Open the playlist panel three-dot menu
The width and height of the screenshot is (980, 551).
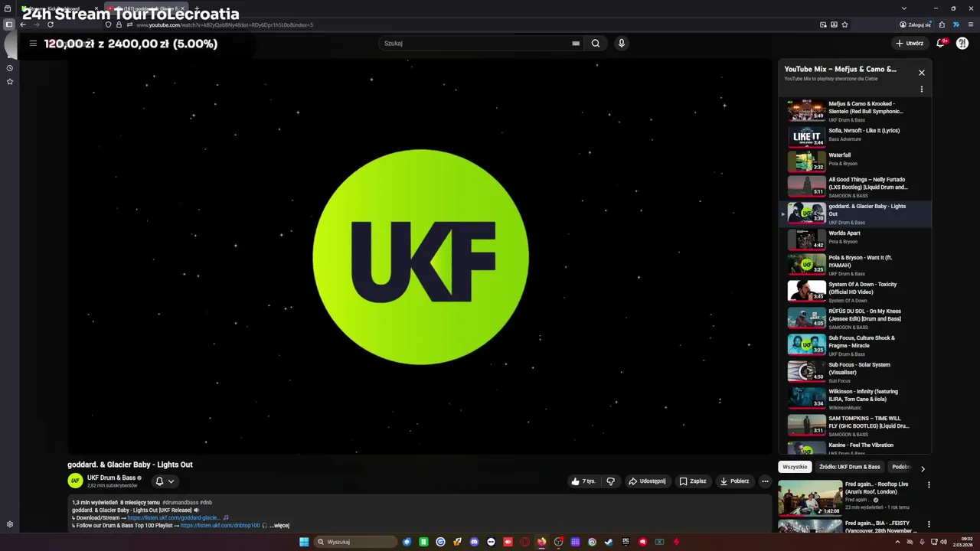click(921, 90)
